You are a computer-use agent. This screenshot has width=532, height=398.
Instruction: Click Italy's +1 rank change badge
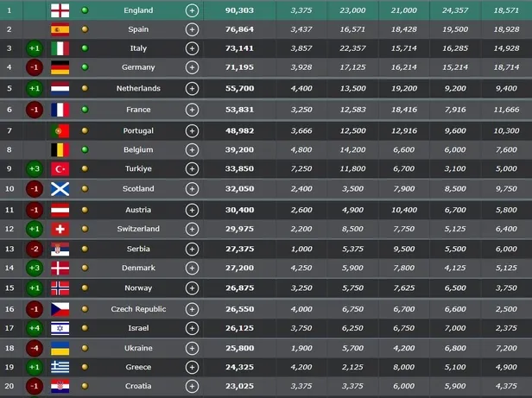(34, 48)
